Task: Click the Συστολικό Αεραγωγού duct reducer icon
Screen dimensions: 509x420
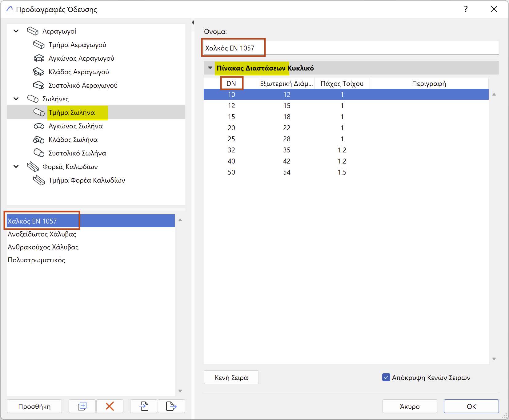Action: point(39,85)
